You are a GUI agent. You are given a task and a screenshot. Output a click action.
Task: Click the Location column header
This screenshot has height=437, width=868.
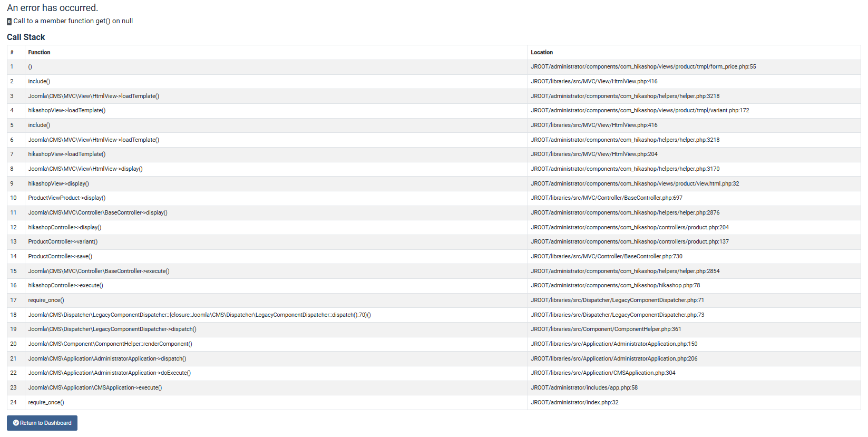point(542,52)
